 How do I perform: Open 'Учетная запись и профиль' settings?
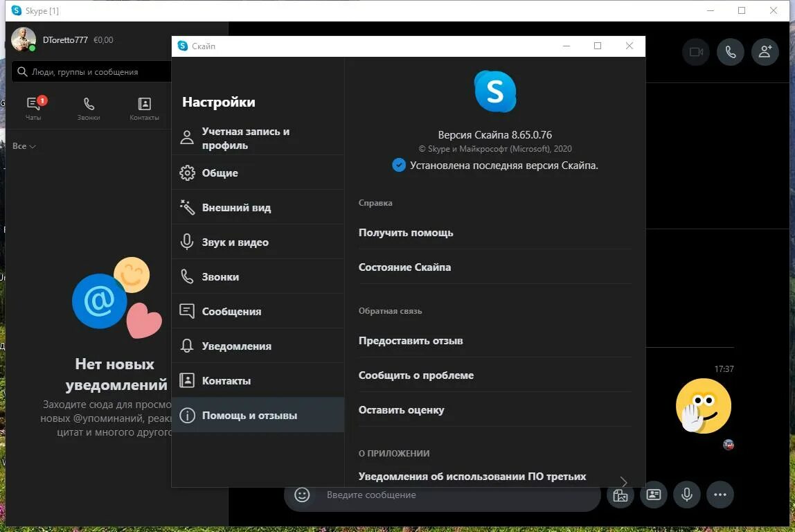coord(258,138)
